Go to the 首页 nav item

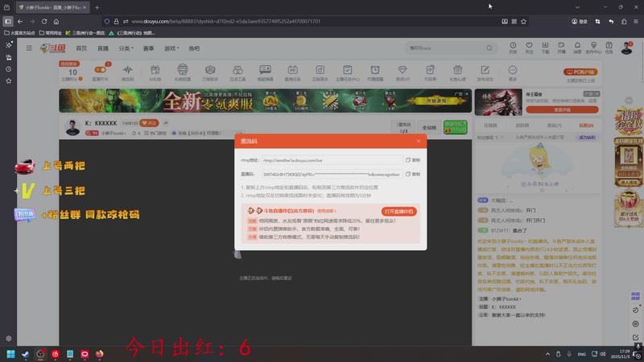[x=81, y=48]
